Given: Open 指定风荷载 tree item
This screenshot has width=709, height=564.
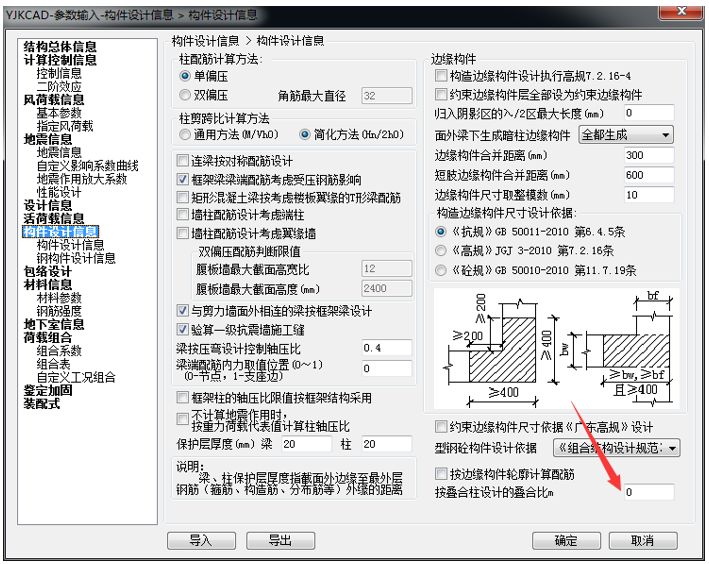Looking at the screenshot, I should [x=65, y=126].
